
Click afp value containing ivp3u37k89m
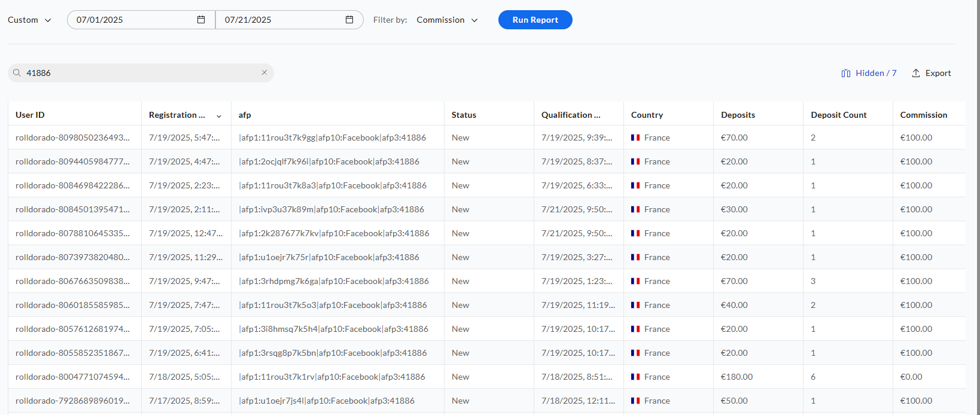pos(331,209)
